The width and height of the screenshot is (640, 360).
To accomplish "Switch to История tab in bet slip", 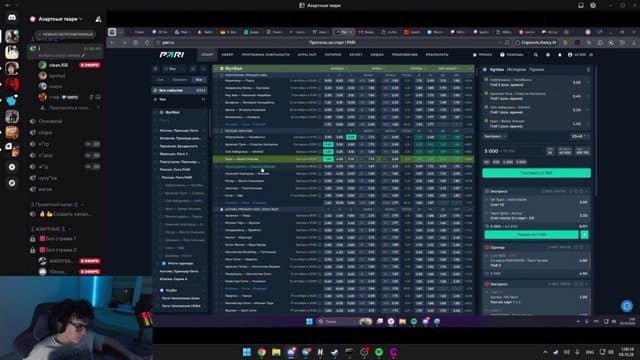I will 516,70.
